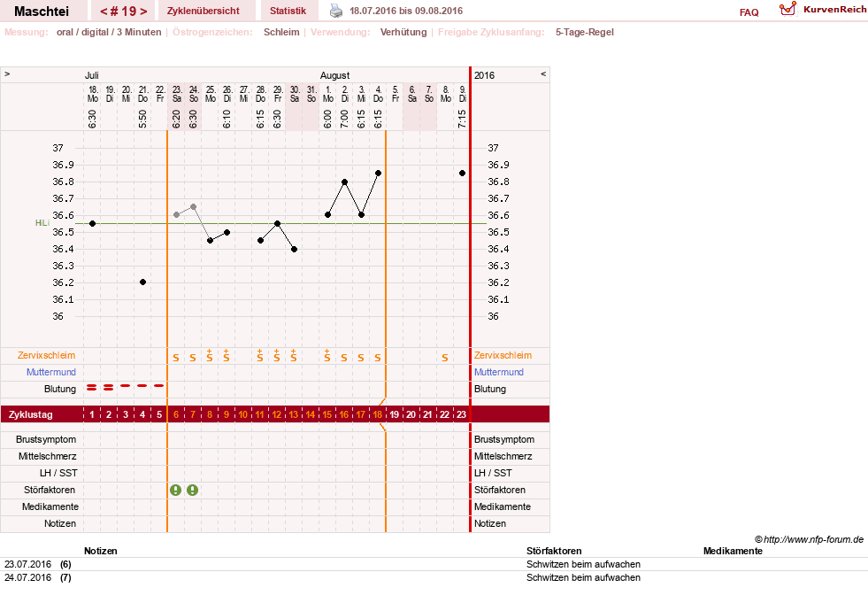Select the temperature point at 36.2 on day 4
The width and height of the screenshot is (868, 603).
tap(142, 282)
